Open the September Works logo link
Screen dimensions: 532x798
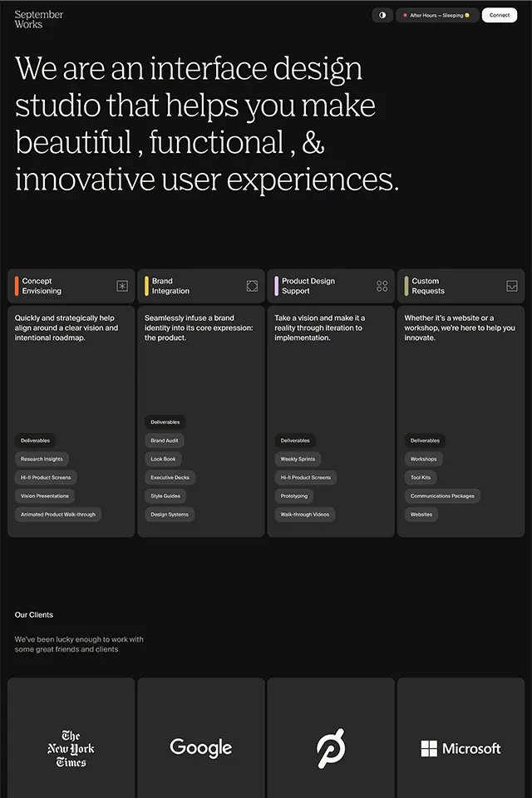(x=39, y=19)
